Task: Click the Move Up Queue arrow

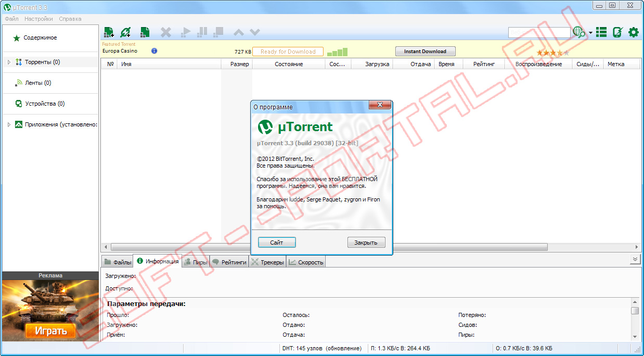Action: (x=239, y=32)
